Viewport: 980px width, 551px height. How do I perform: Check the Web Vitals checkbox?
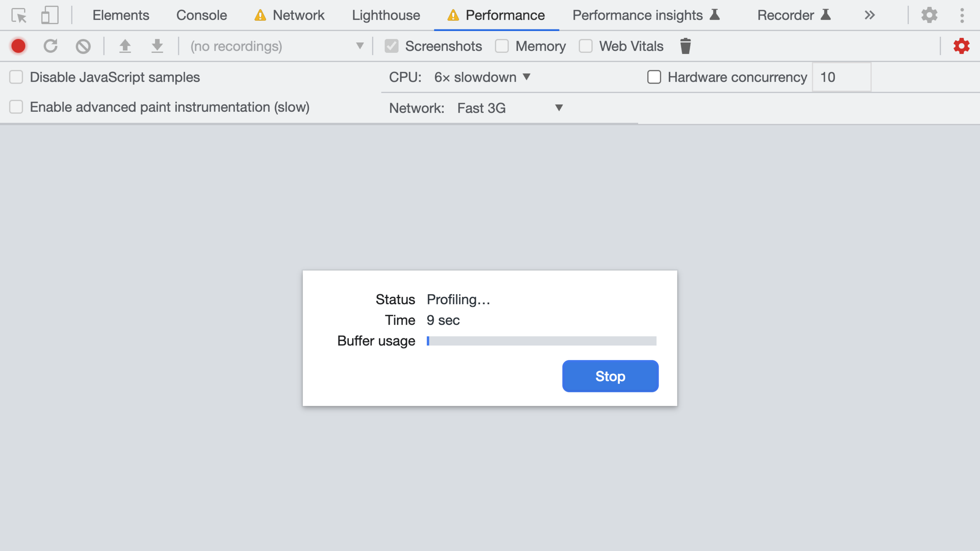pos(586,46)
